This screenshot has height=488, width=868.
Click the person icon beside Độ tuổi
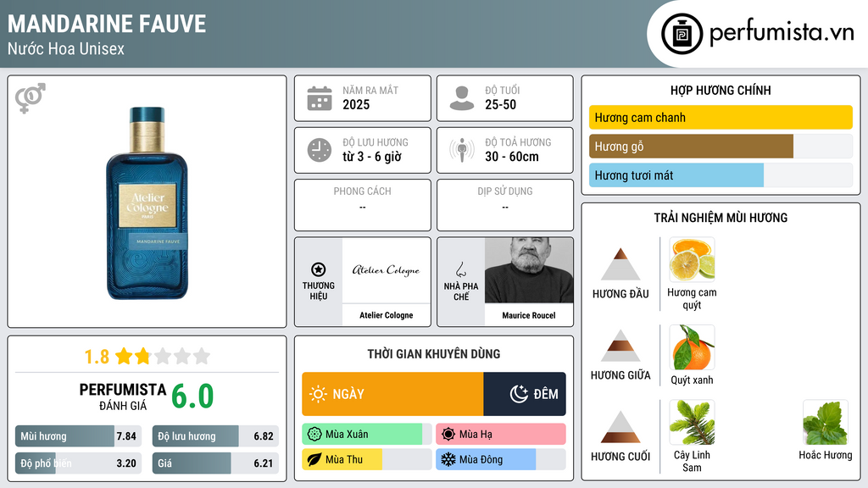pos(462,98)
